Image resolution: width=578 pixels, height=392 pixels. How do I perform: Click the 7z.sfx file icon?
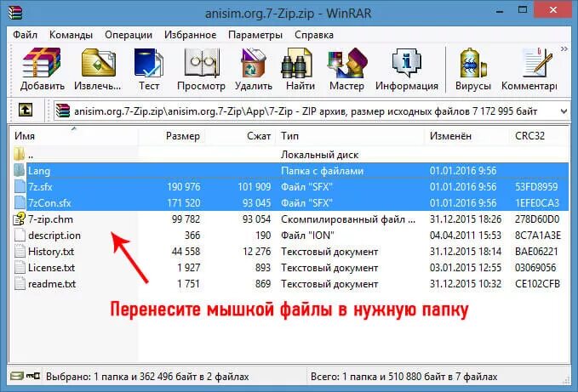tap(20, 186)
